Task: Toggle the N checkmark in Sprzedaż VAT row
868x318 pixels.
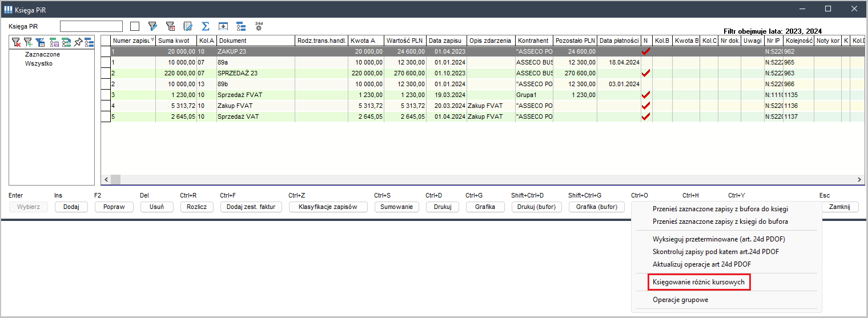Action: tap(646, 116)
